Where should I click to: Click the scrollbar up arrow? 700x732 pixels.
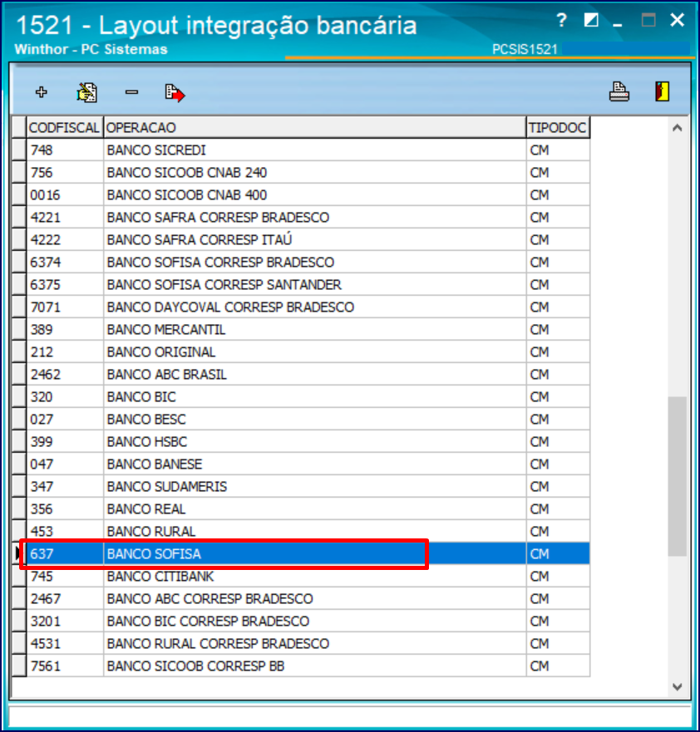(x=677, y=128)
